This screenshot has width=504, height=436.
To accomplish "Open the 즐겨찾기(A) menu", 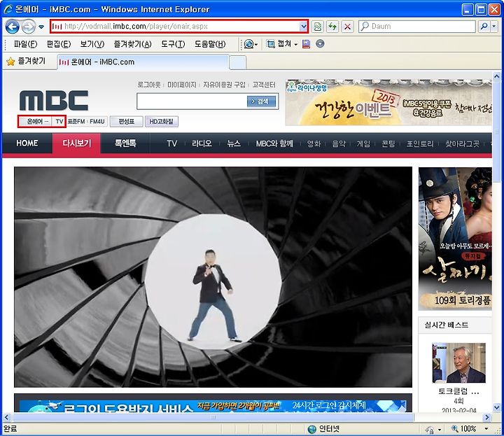I will pos(132,44).
